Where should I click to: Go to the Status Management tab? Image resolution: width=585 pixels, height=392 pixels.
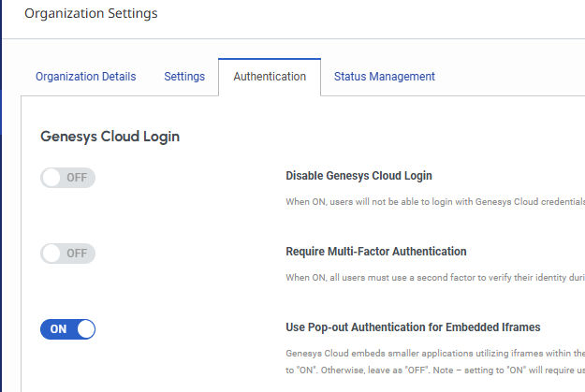(384, 77)
